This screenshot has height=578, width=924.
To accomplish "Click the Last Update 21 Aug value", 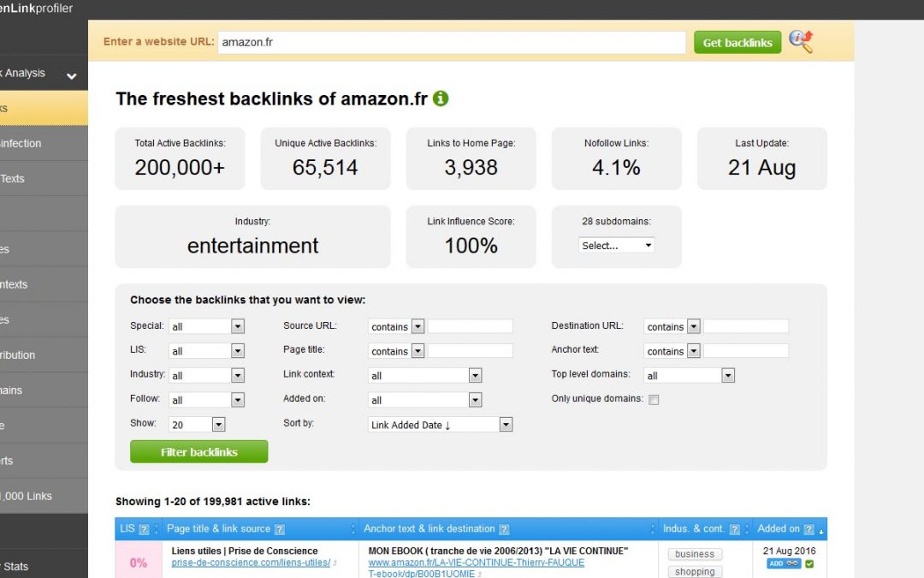I will click(762, 168).
